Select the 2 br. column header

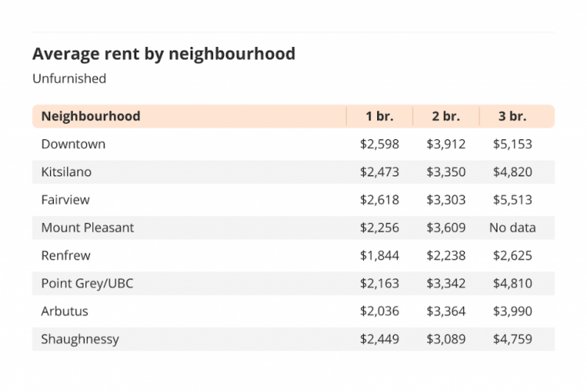click(x=446, y=116)
